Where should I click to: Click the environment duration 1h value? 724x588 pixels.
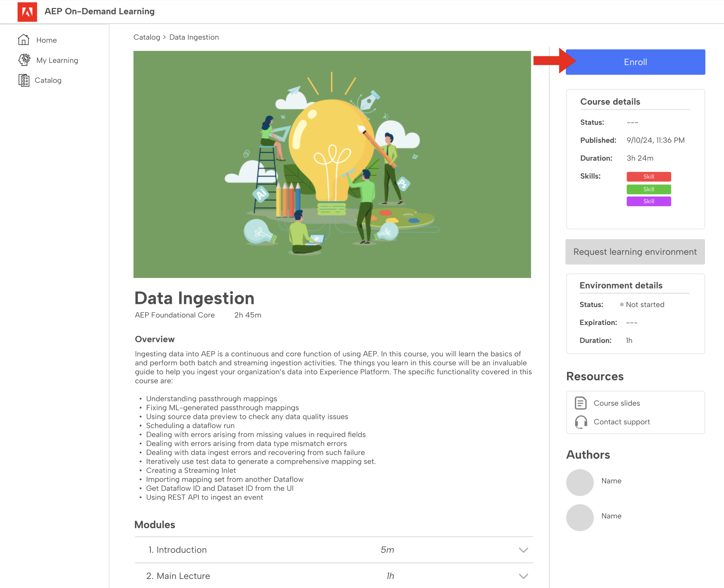(x=629, y=340)
